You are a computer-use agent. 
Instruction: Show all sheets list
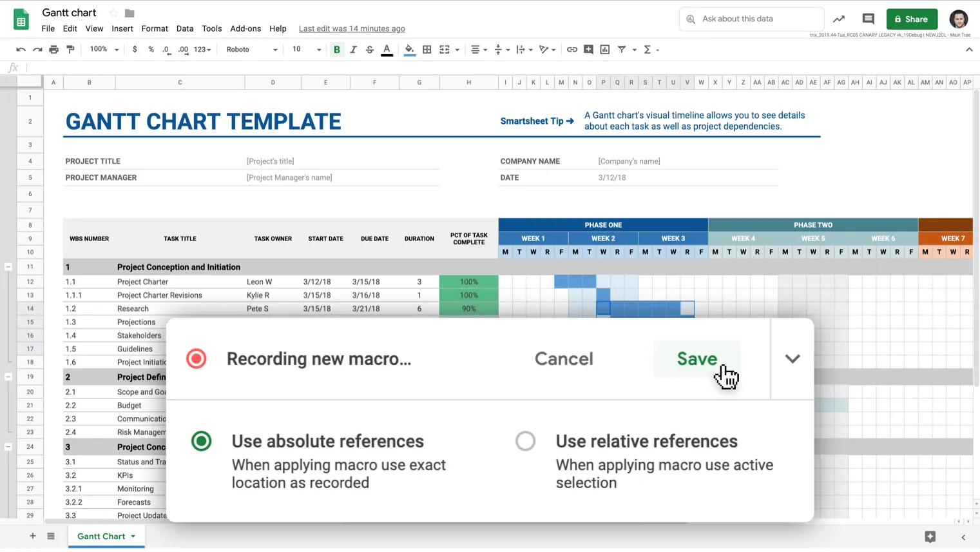[51, 536]
